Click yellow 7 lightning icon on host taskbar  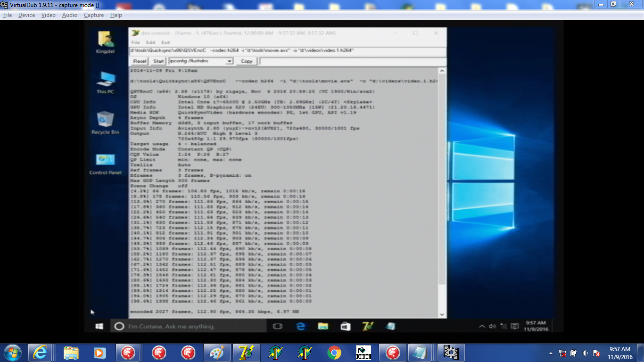coord(247,353)
